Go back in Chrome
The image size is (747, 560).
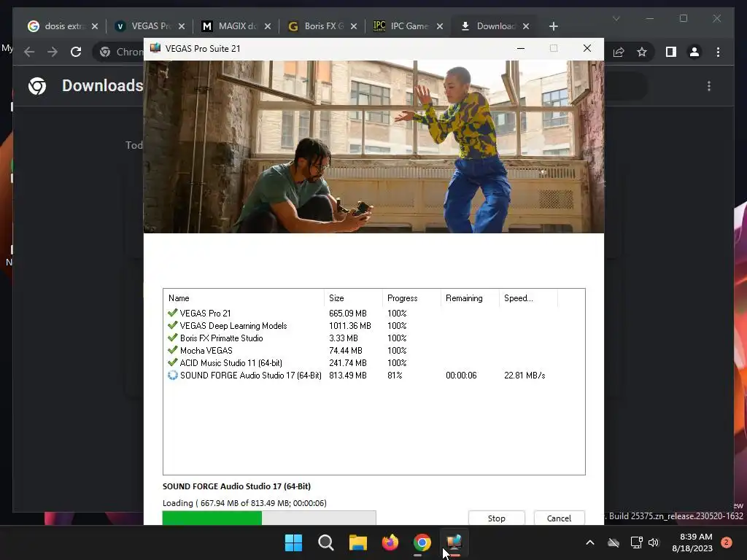click(x=29, y=52)
